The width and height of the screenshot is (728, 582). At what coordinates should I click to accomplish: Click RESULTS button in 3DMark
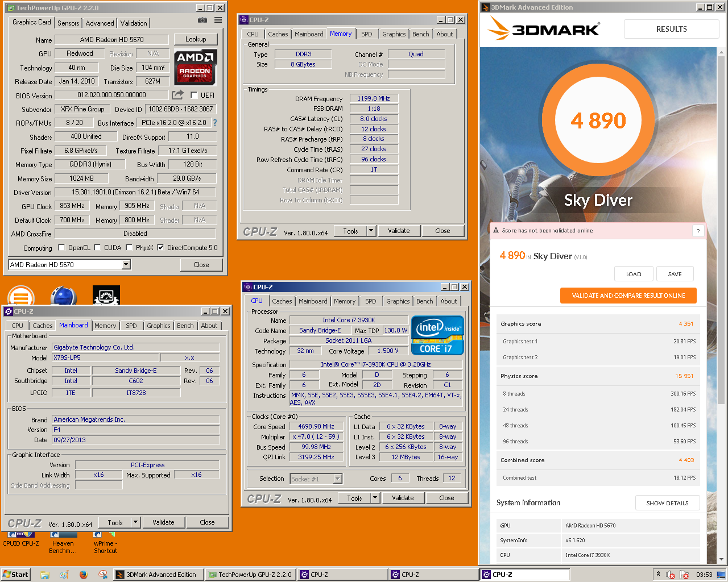pos(672,29)
